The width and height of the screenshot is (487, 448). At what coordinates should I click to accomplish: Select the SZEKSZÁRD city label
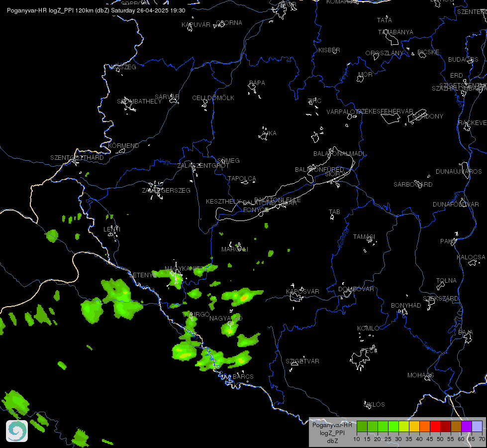(x=441, y=299)
